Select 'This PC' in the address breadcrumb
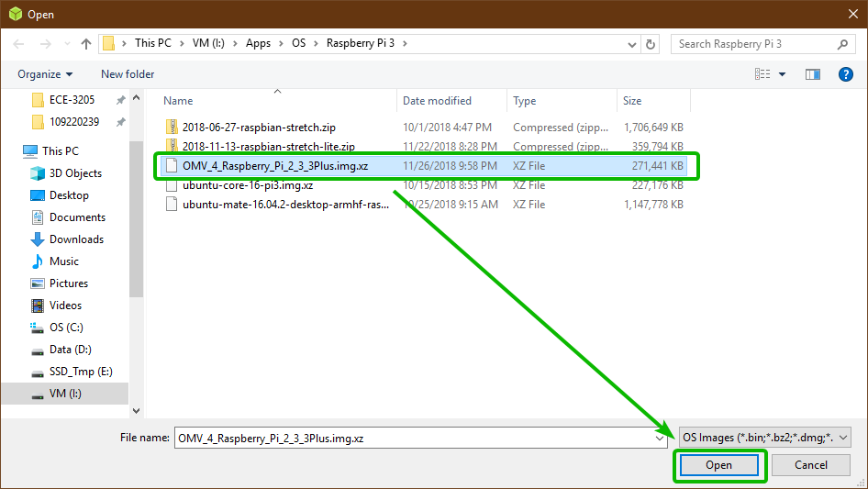The image size is (868, 489). click(x=153, y=43)
